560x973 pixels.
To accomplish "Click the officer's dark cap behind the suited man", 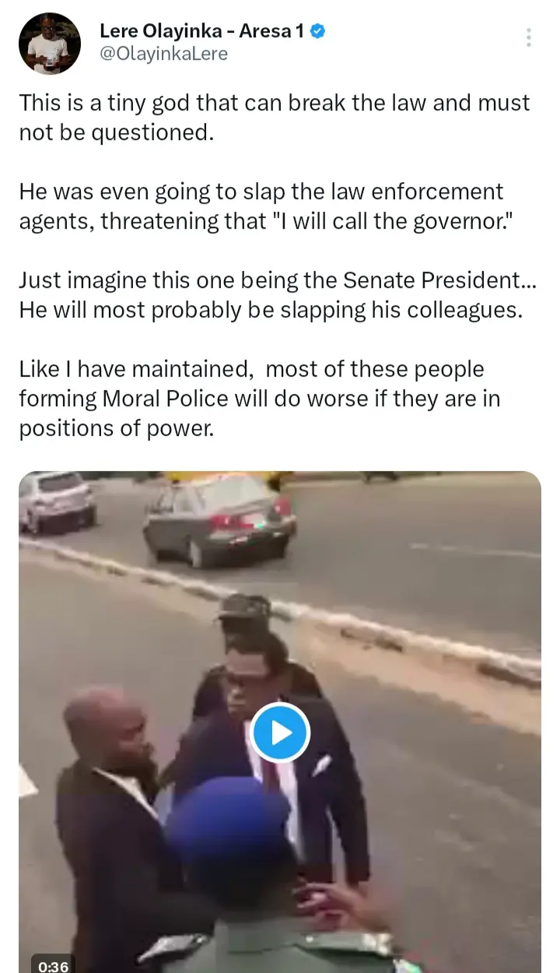I will [244, 609].
